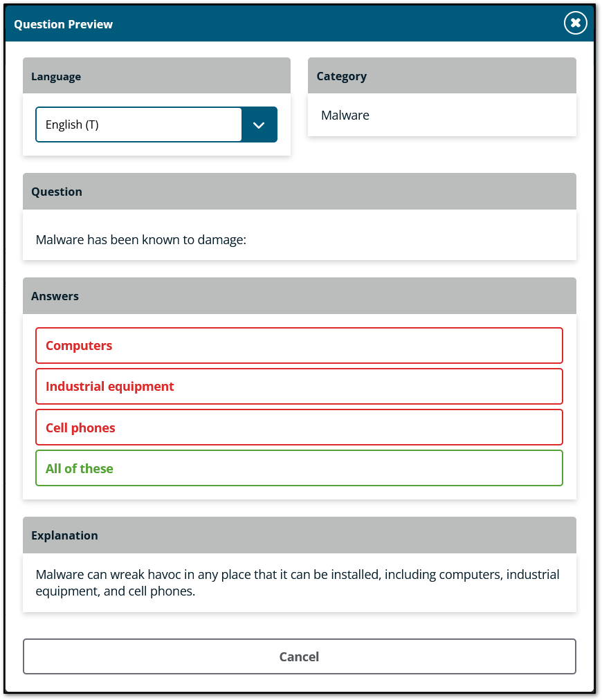Select the correct answer All of these
The height and width of the screenshot is (700, 602).
(x=299, y=468)
